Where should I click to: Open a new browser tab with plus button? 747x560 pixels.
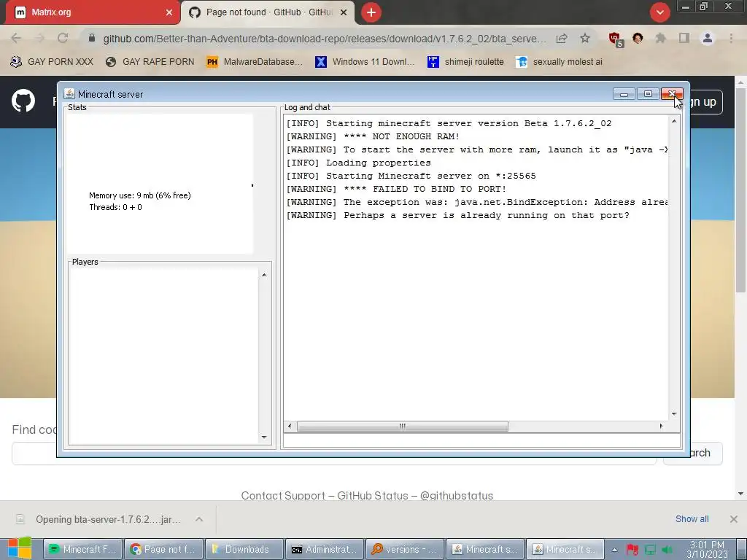tap(371, 12)
